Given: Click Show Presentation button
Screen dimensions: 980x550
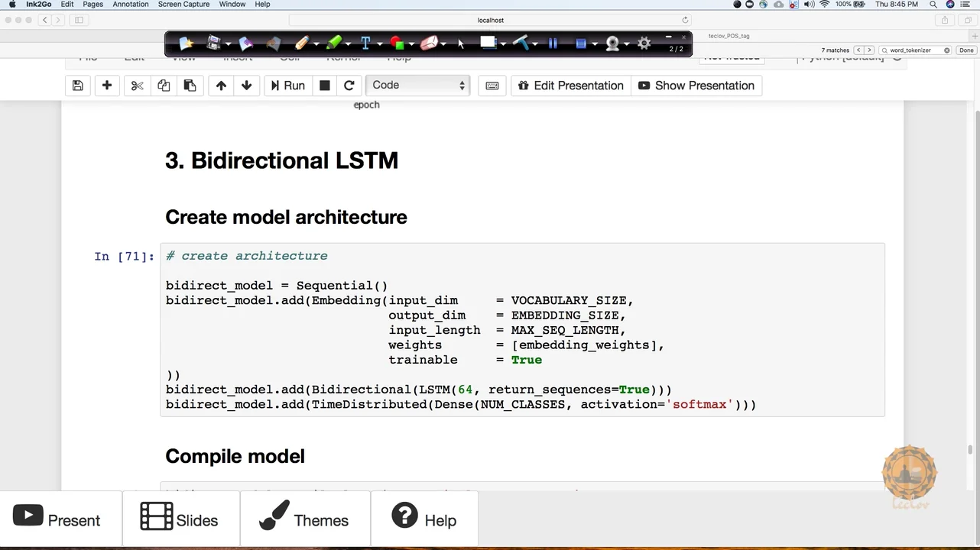Looking at the screenshot, I should [x=696, y=86].
